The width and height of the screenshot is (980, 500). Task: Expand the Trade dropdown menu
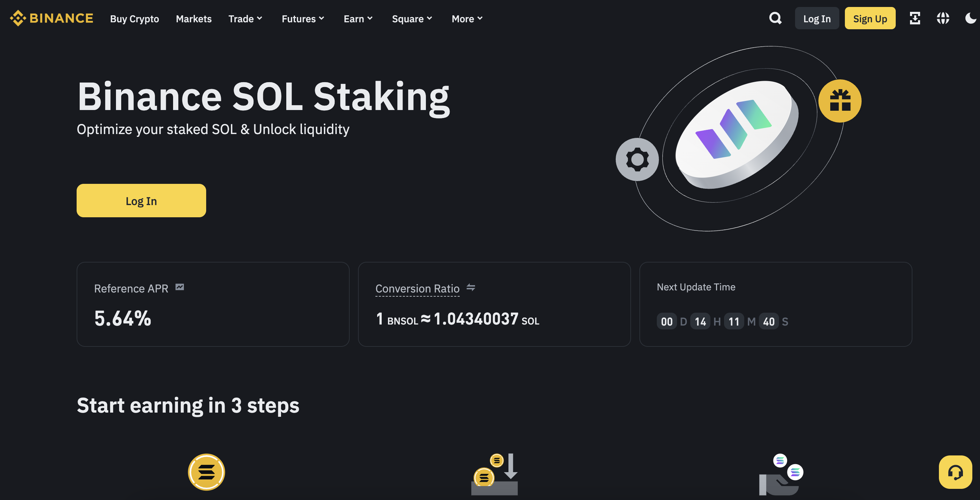point(246,18)
